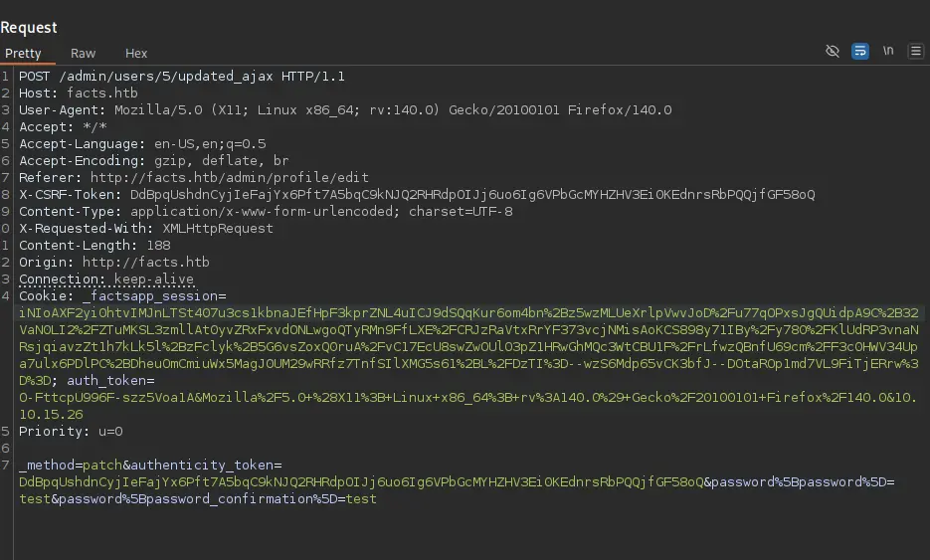The height and width of the screenshot is (560, 930).
Task: Click the Accept: */* header
Action: click(63, 127)
